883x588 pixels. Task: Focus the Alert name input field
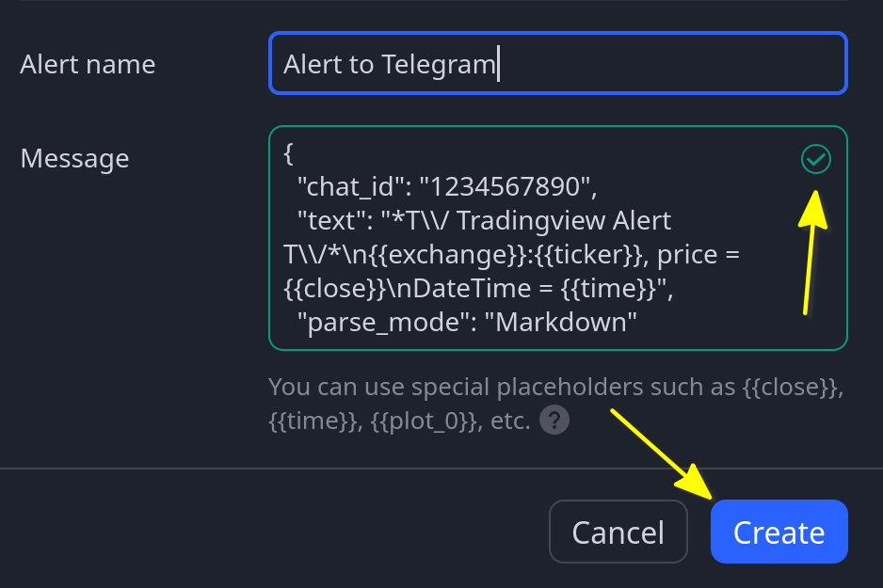(558, 63)
